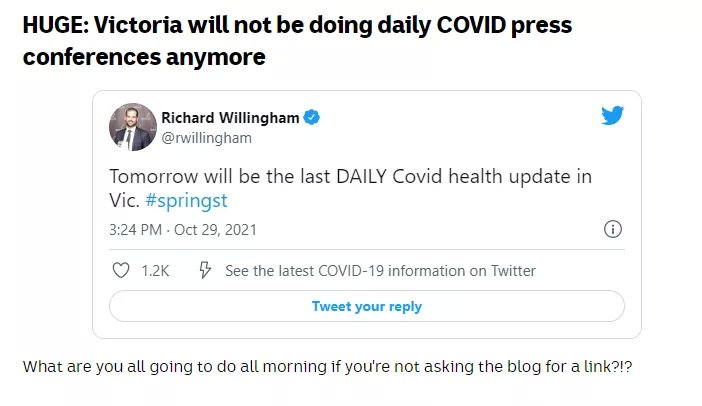
Task: Open the Richard Willingham name link
Action: click(x=230, y=118)
